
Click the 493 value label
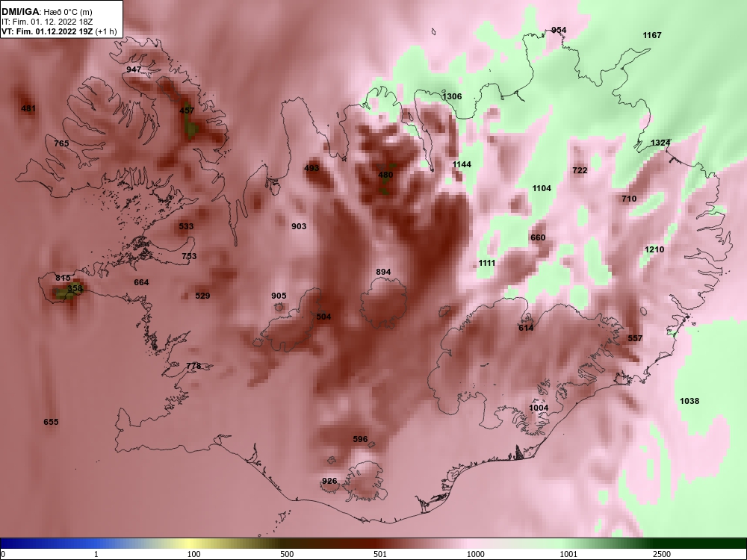click(x=311, y=168)
